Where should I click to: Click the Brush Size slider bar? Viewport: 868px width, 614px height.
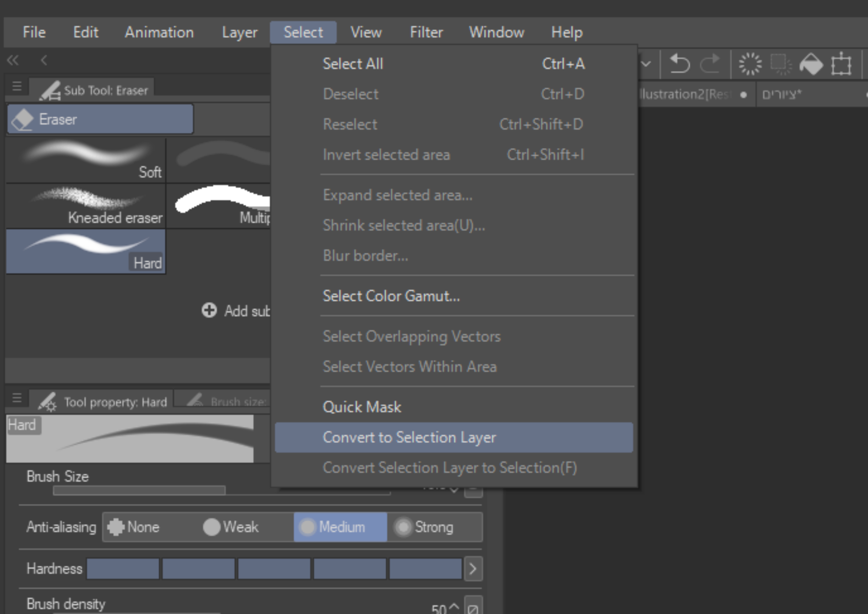139,491
